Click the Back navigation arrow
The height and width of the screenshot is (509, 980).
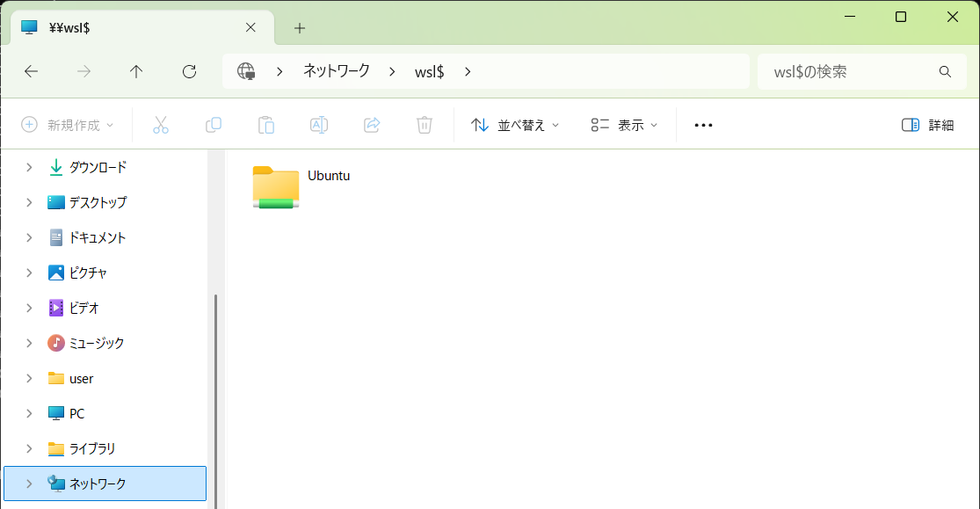point(32,72)
